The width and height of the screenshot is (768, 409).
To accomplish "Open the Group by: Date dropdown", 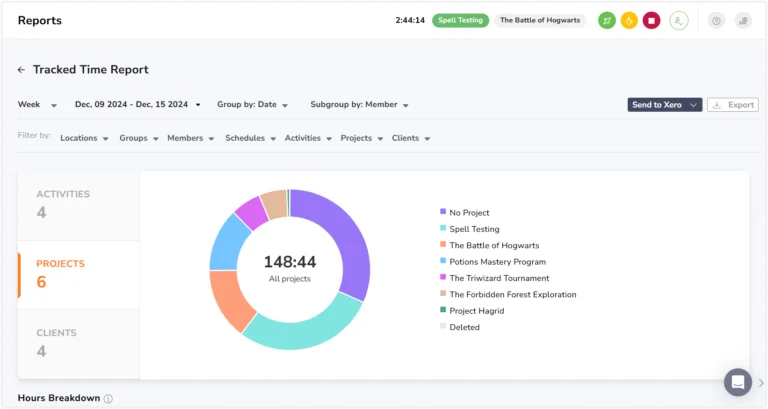I will pyautogui.click(x=252, y=105).
